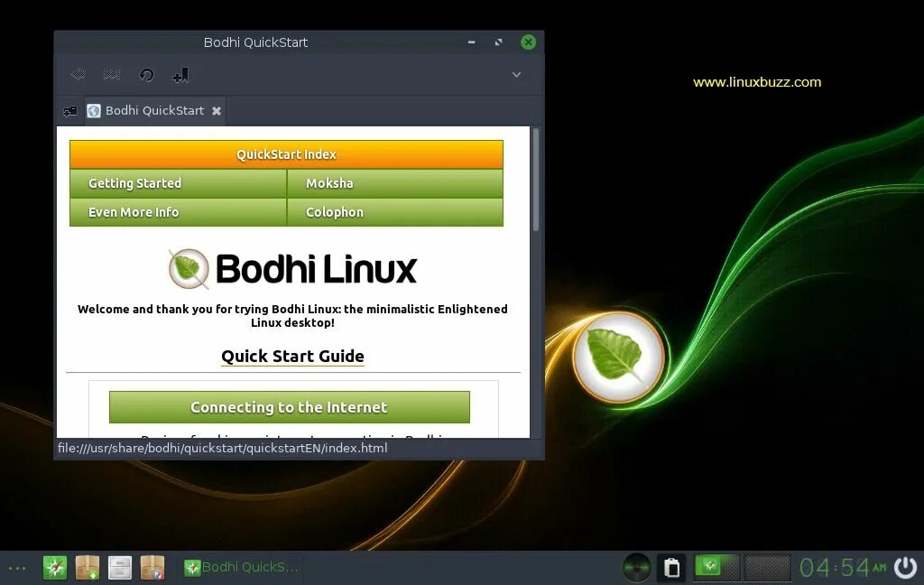The image size is (924, 585).
Task: Add a bookmark with the bookmark icon
Action: point(180,74)
